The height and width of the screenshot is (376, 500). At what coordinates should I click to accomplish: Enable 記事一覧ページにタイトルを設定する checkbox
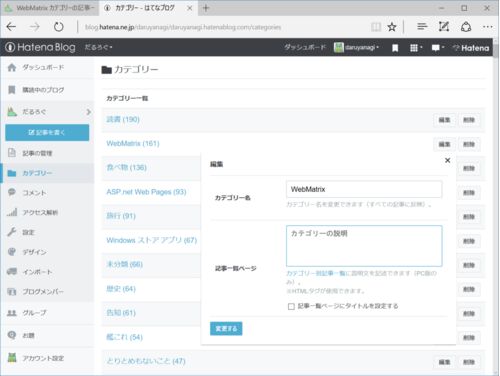(x=291, y=306)
